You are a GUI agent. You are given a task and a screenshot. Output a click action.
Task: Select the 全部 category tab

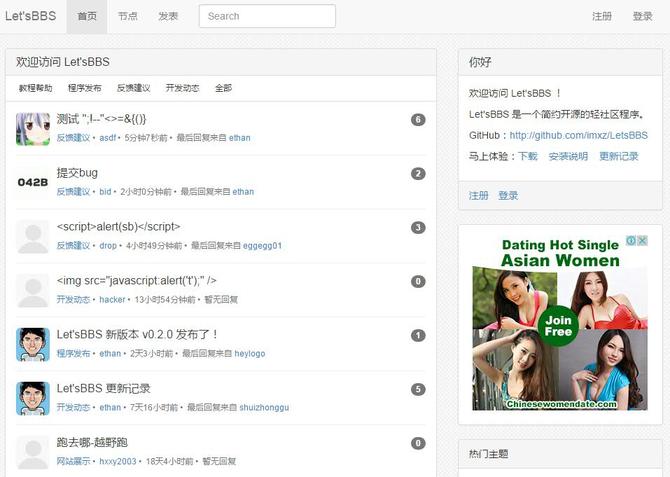pyautogui.click(x=223, y=88)
